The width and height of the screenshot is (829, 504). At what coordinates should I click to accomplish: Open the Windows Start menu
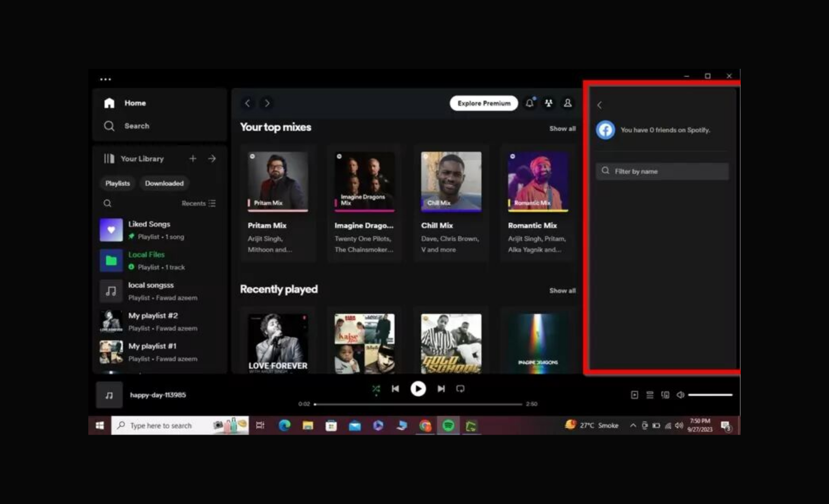(x=100, y=425)
